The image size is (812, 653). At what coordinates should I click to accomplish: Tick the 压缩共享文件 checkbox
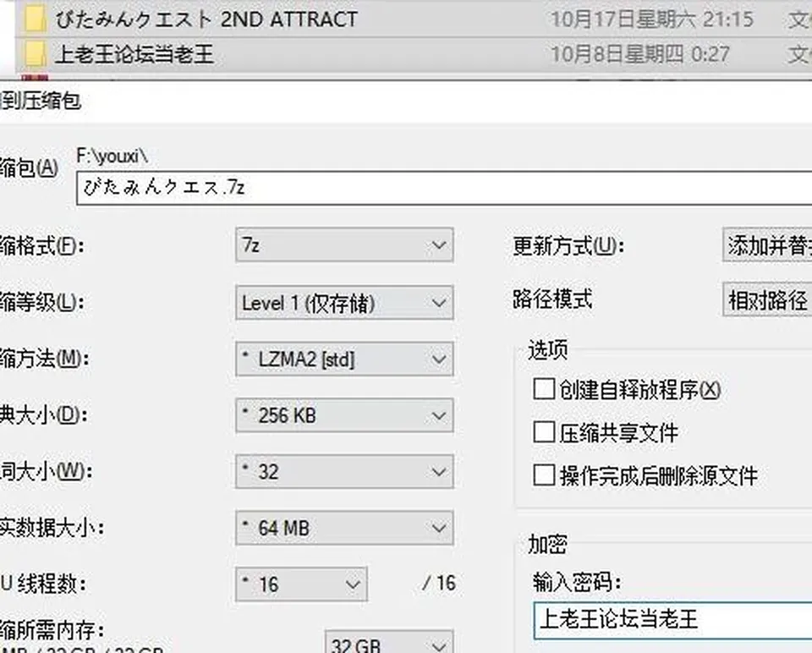pyautogui.click(x=544, y=432)
